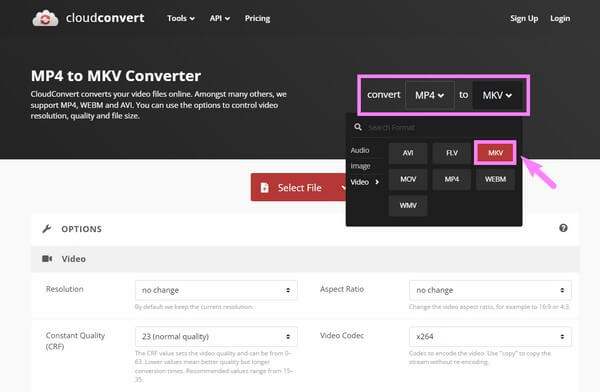Click the options help question mark icon

563,228
